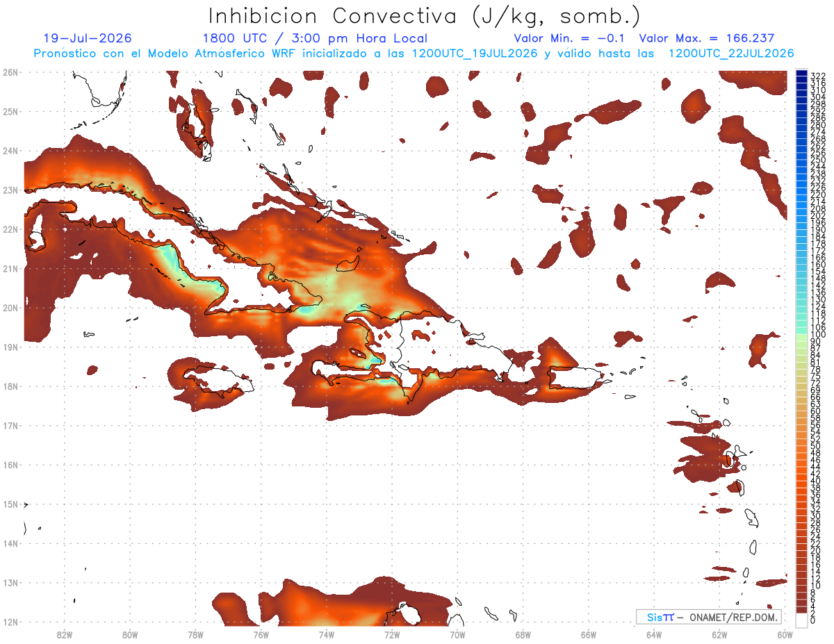The width and height of the screenshot is (834, 644).
Task: Click the 'SisTT - ONAMET/REP.DOM.' credit box
Action: pos(708,617)
